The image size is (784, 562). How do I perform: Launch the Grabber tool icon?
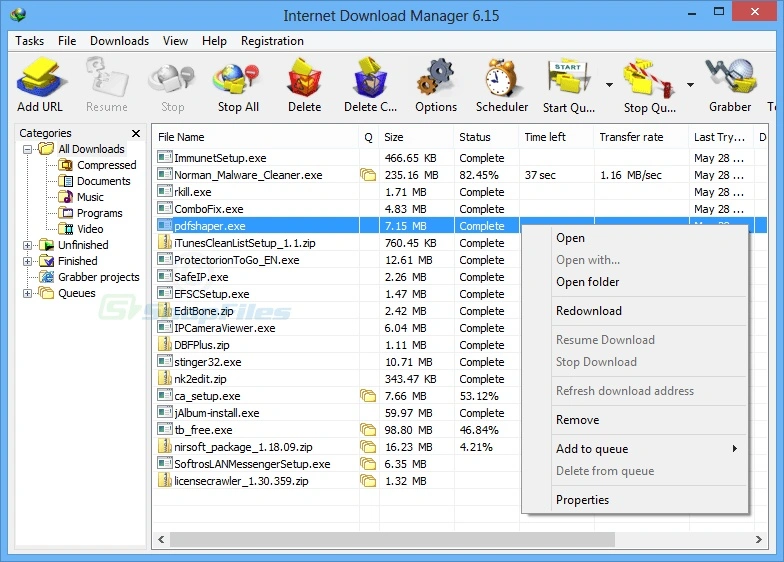point(730,77)
